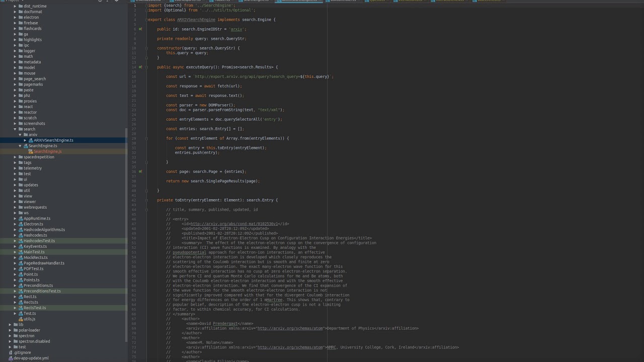Select SearchEngine.js in project tree
The width and height of the screenshot is (644, 362).
point(47,151)
